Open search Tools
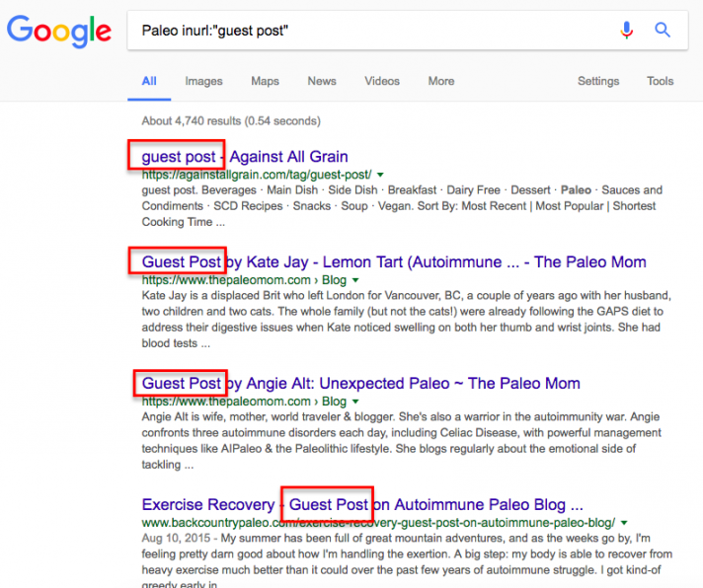The image size is (703, 588). coord(660,81)
